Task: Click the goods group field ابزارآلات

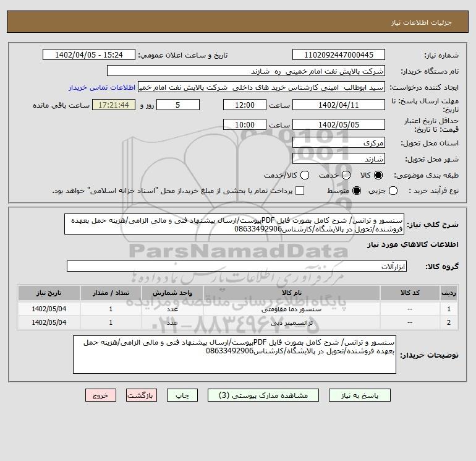Action: tap(237, 266)
